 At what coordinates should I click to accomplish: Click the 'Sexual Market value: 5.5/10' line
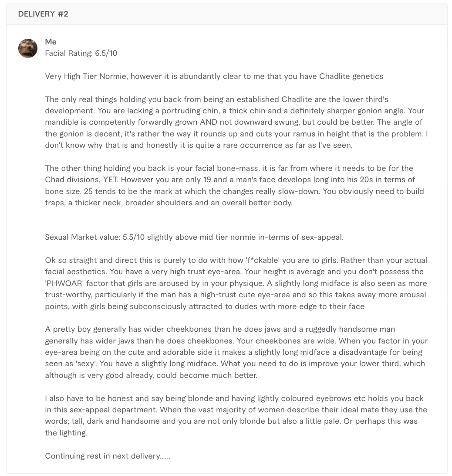194,237
